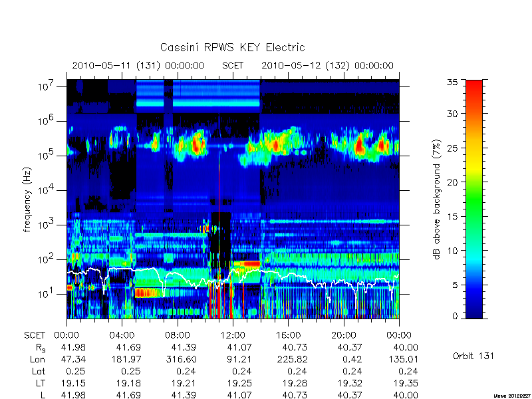This screenshot has height=399, width=532.
Task: Click the 'Orbit 131' text
Action: click(x=473, y=356)
